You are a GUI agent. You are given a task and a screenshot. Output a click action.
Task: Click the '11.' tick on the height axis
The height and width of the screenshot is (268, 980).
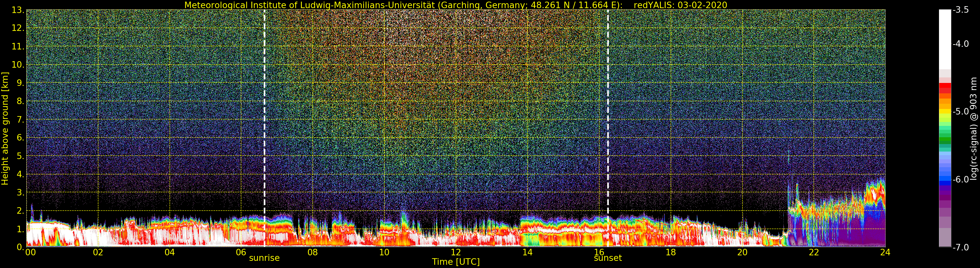point(18,47)
